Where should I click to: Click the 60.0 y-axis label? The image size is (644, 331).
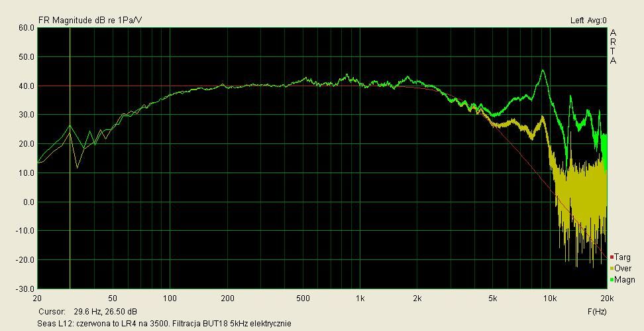27,28
